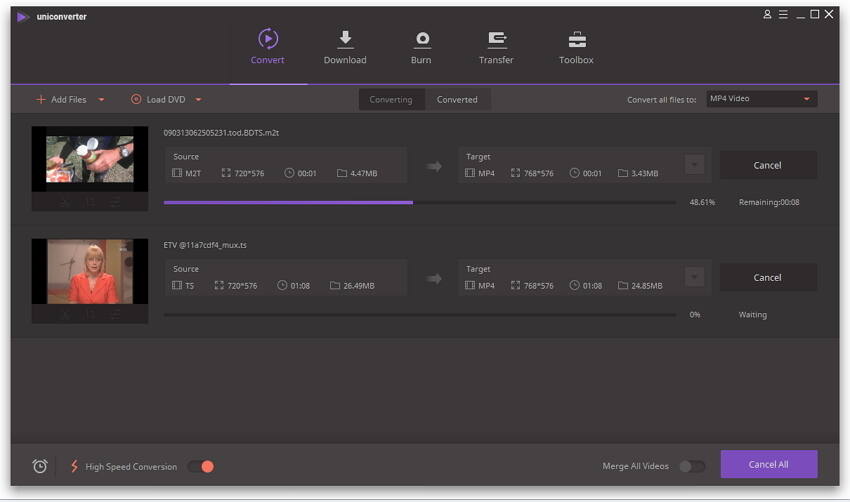Click conversion arrow icon for ETV file
850x502 pixels.
point(434,279)
